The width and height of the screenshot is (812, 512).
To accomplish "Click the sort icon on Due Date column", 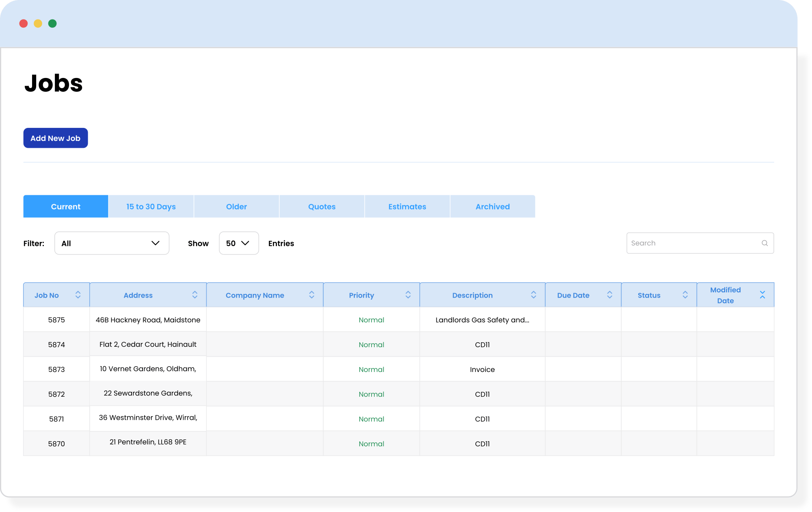I will pyautogui.click(x=609, y=296).
